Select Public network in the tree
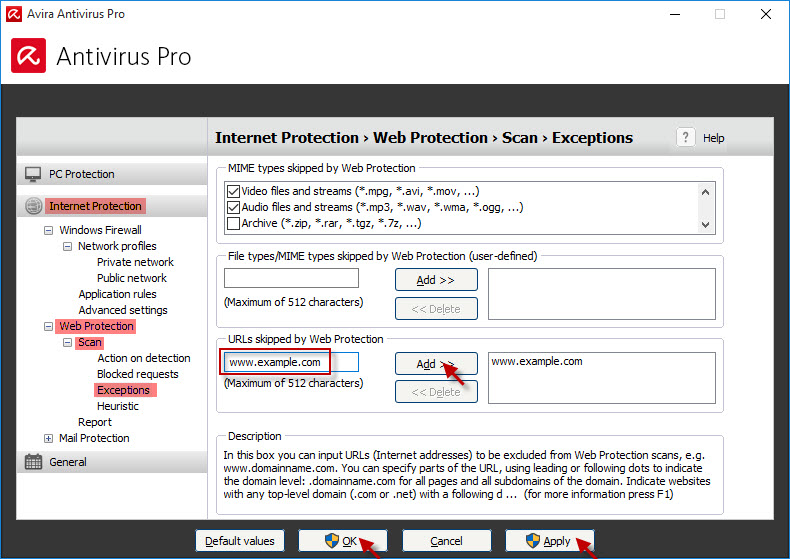Screen dimensions: 790x559 131,278
